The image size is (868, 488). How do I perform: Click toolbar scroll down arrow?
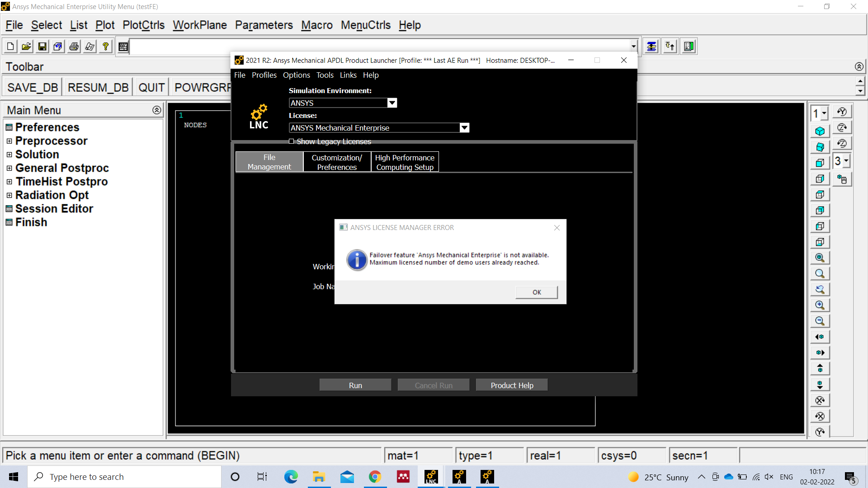point(860,91)
